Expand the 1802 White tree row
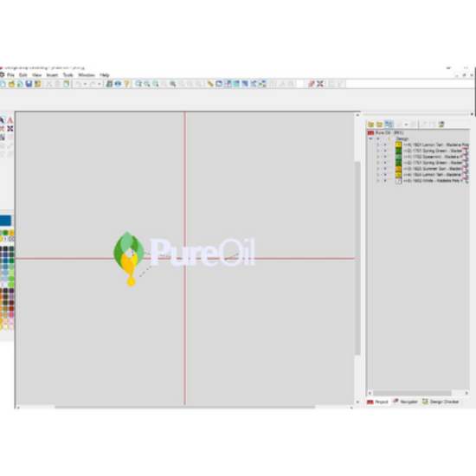 point(378,181)
